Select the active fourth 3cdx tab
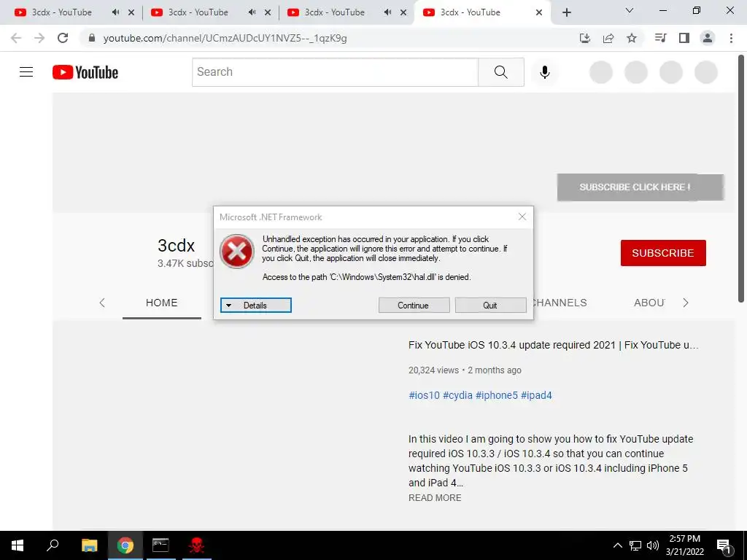Viewport: 747px width, 560px height. [471, 12]
